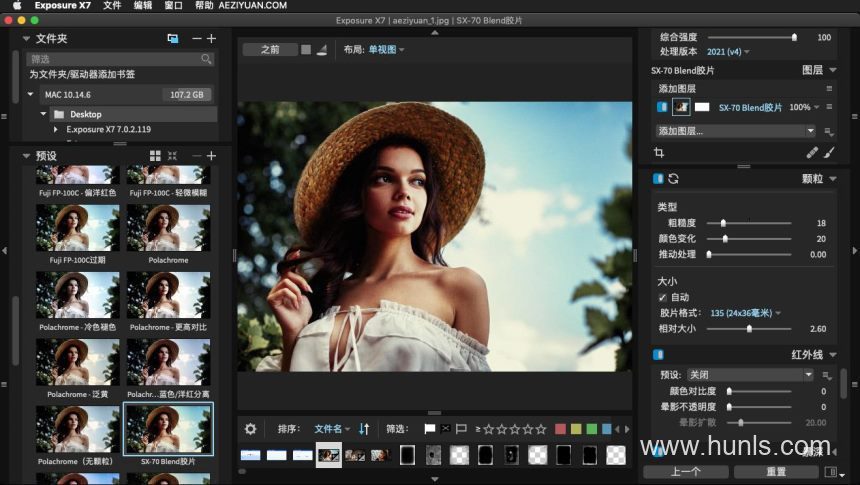Open filmstrip settings gear
Screen dimensions: 860x485
[251, 428]
